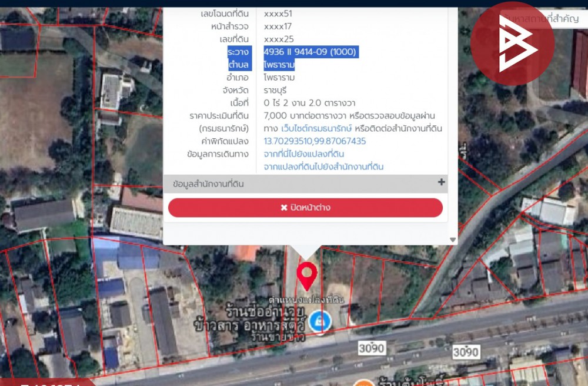Click the orange place marker at map bottom
588x386 pixels.
click(365, 383)
